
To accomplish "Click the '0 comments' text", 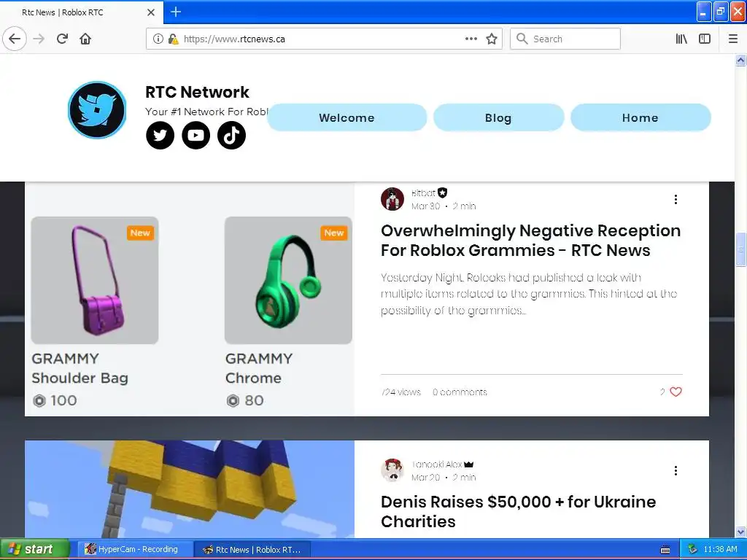I will pyautogui.click(x=460, y=392).
